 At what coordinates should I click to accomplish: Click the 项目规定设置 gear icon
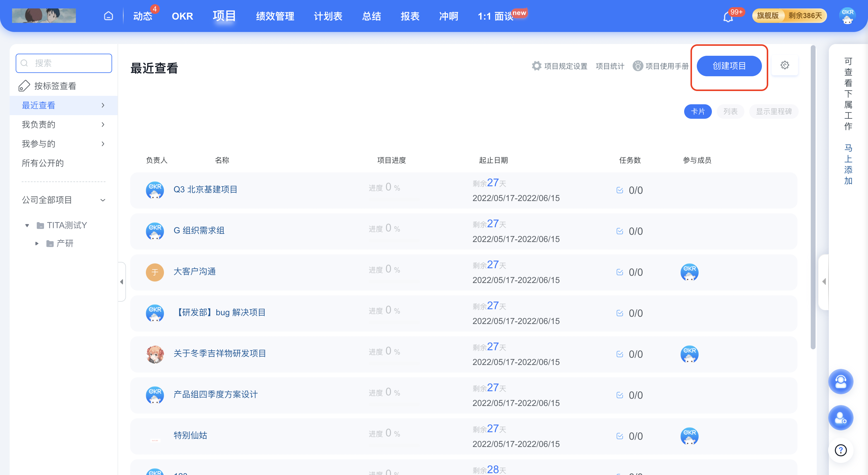tap(536, 66)
